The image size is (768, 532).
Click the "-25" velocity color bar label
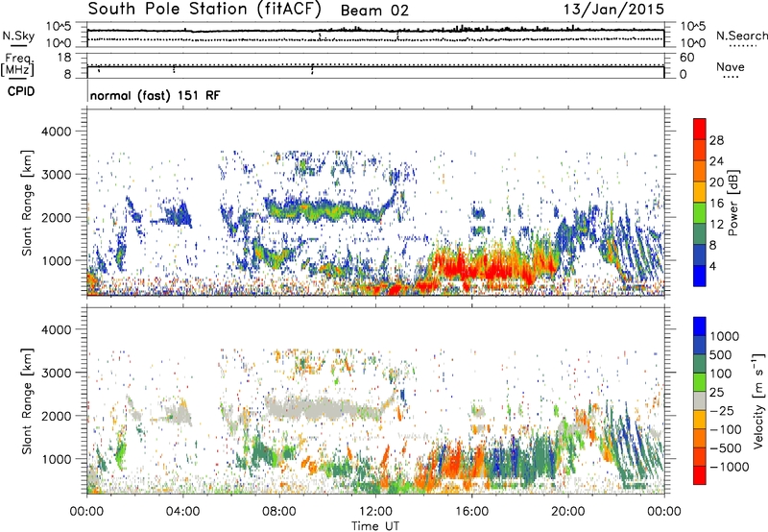(x=721, y=410)
